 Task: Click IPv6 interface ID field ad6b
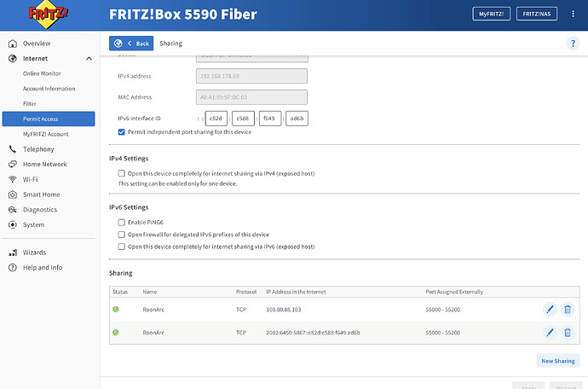[297, 119]
